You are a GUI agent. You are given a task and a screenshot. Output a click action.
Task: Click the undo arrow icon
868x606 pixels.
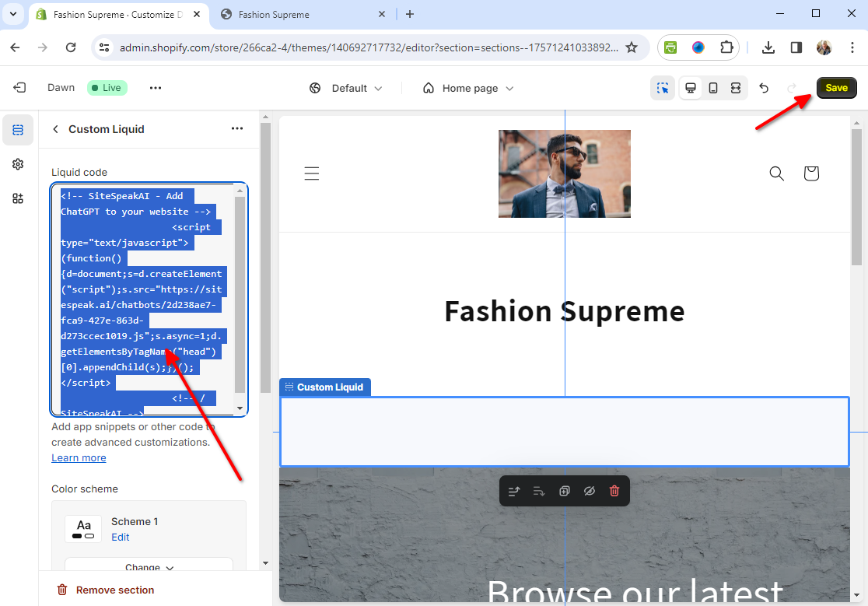coord(764,88)
